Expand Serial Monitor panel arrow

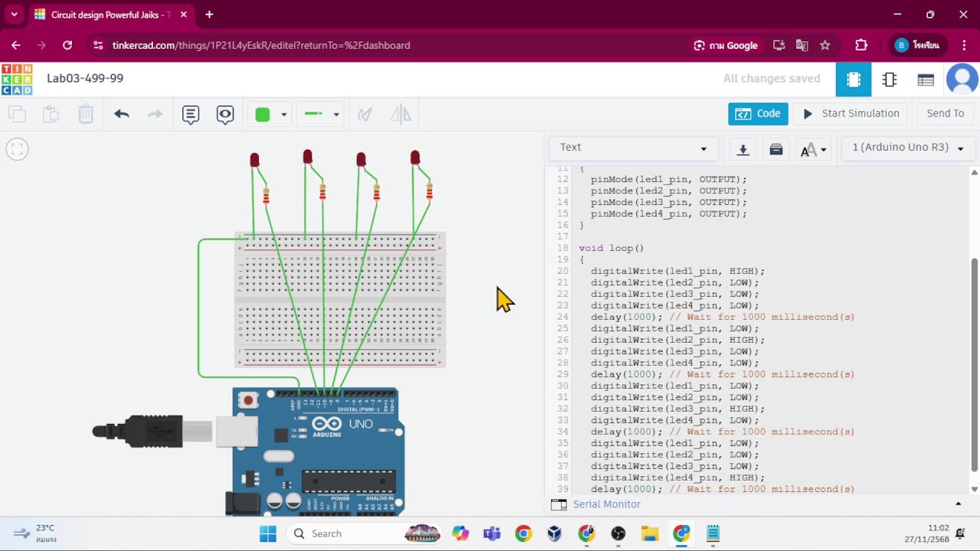coord(958,504)
